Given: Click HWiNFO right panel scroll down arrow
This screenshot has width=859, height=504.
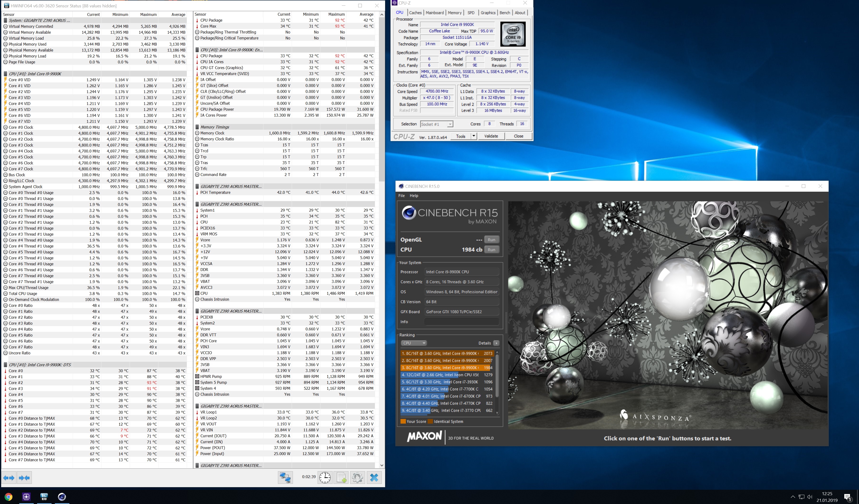Looking at the screenshot, I should pos(382,465).
